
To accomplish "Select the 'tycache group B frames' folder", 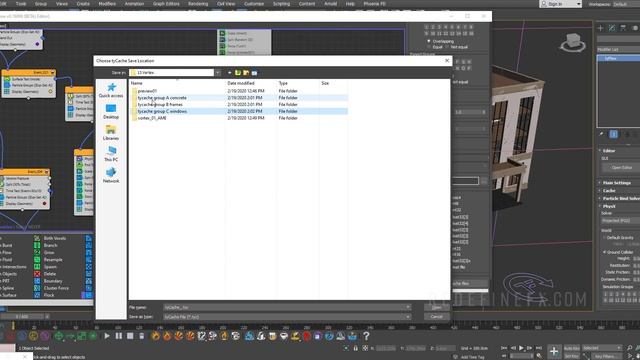I will 160,104.
